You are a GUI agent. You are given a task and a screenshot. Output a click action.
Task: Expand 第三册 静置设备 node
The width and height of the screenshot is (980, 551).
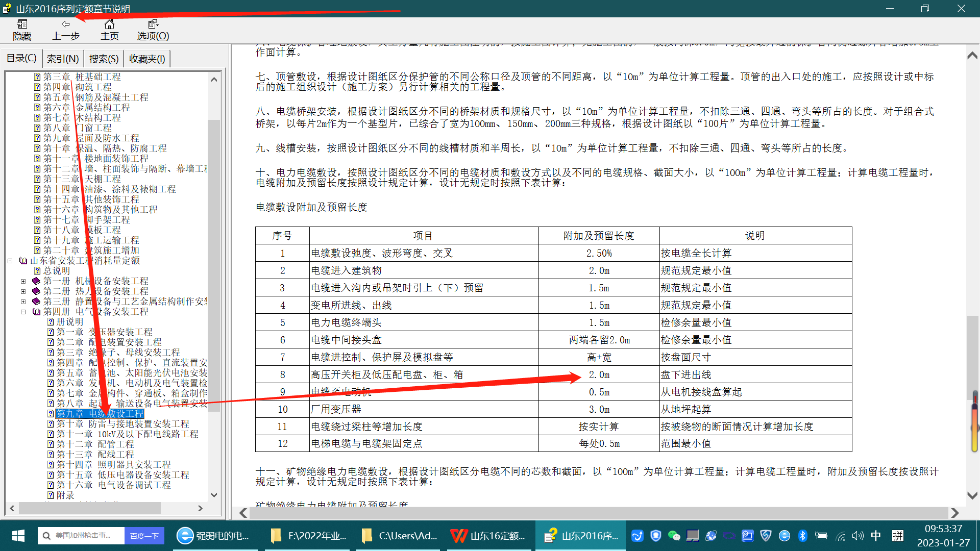pyautogui.click(x=23, y=302)
